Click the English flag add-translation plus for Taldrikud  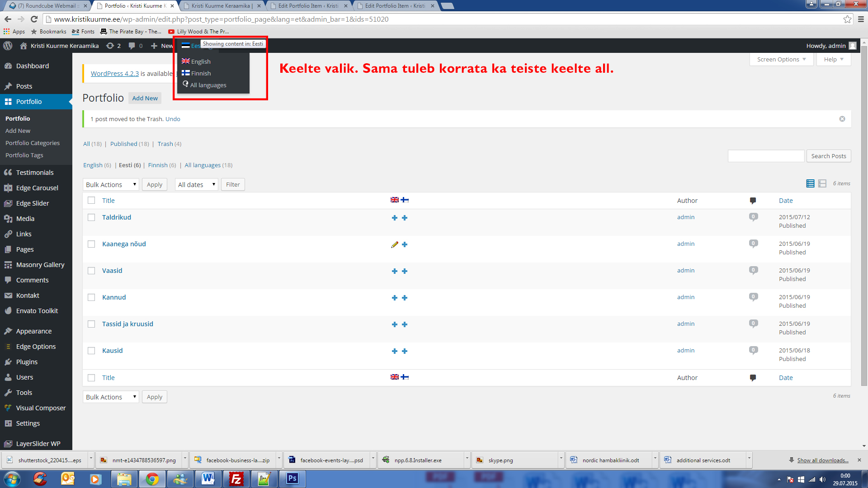tap(395, 218)
